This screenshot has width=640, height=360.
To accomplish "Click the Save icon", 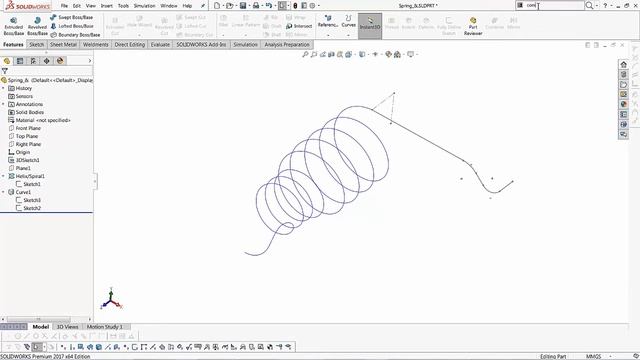I will (x=243, y=6).
